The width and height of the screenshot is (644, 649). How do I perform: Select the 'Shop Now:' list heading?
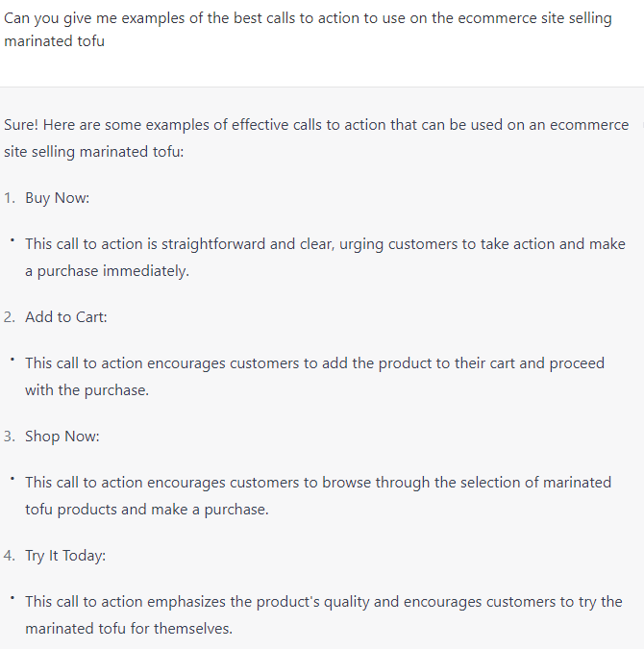tap(62, 437)
